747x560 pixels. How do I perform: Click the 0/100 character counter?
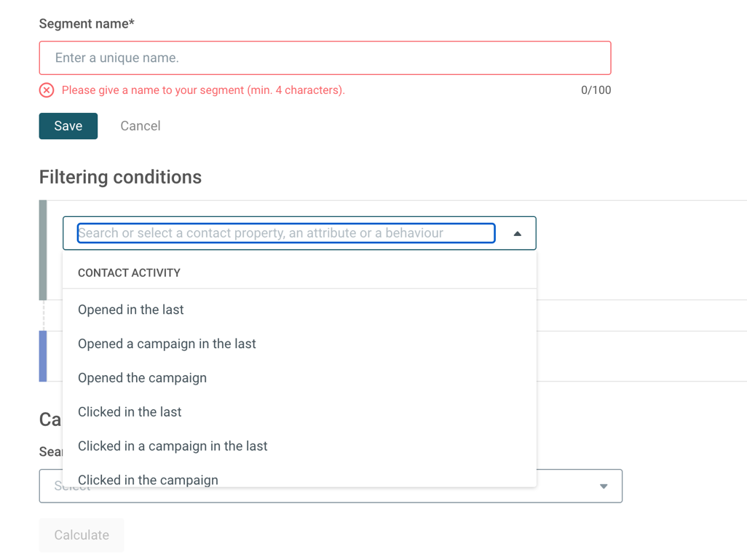[596, 90]
